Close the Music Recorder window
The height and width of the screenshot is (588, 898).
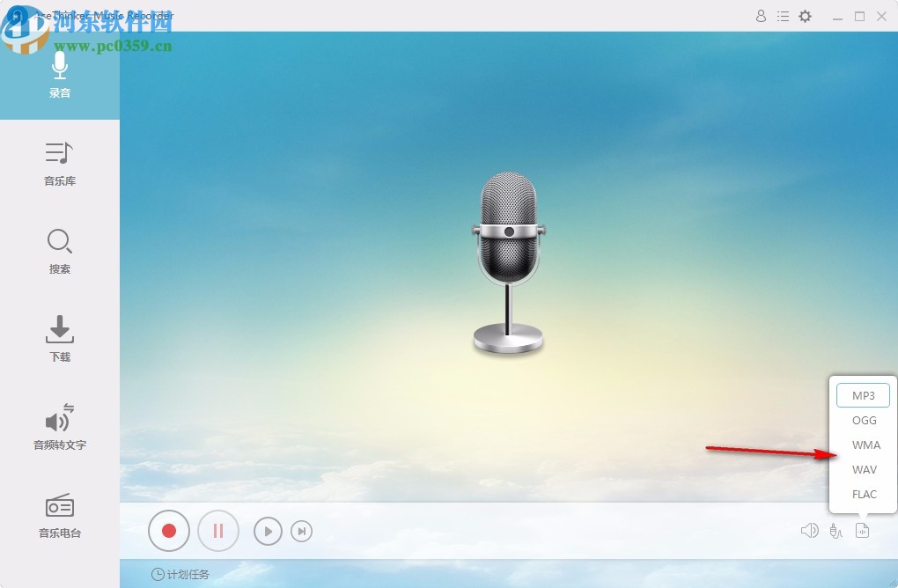click(882, 17)
